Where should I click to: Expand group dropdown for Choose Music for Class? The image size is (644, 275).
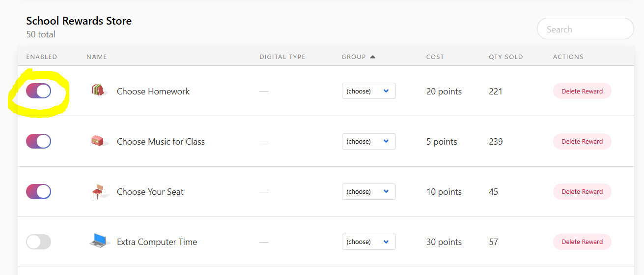[x=368, y=141]
